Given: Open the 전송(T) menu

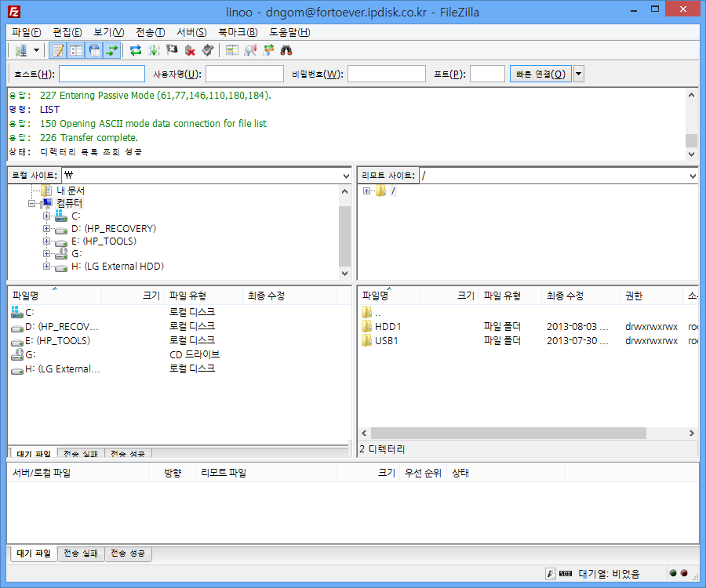Looking at the screenshot, I should [x=150, y=32].
